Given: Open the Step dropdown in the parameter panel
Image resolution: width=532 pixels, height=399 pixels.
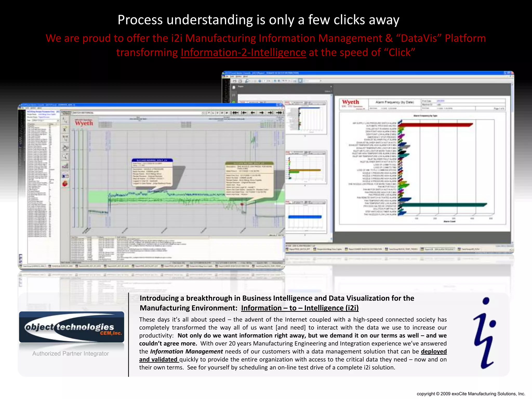Looking at the screenshot, I should click(58, 121).
